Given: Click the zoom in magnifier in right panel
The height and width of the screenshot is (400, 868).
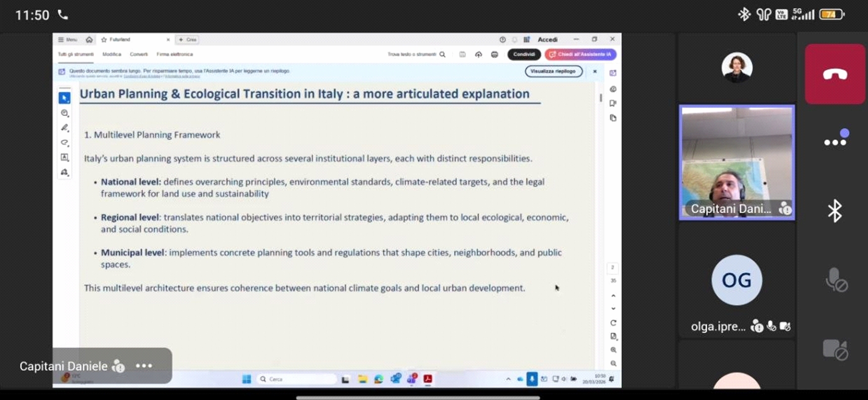Looking at the screenshot, I should (x=613, y=349).
